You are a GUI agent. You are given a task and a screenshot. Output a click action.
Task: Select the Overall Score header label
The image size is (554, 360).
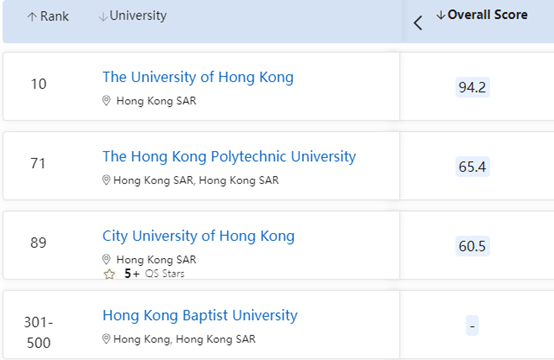pos(488,15)
